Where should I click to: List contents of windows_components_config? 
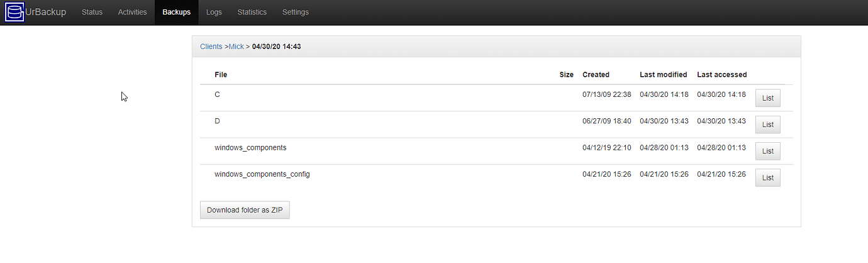[x=767, y=177]
